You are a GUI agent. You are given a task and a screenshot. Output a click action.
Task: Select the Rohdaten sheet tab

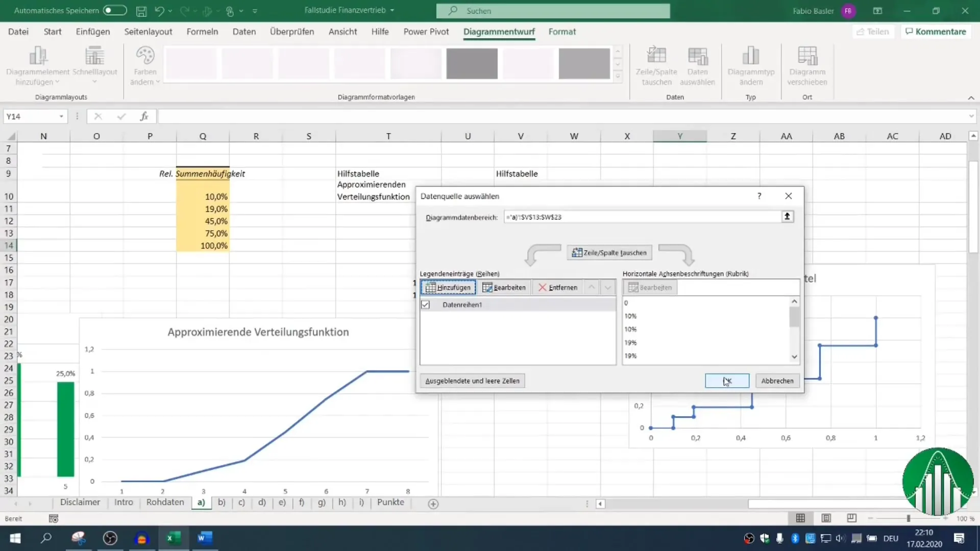(x=165, y=503)
